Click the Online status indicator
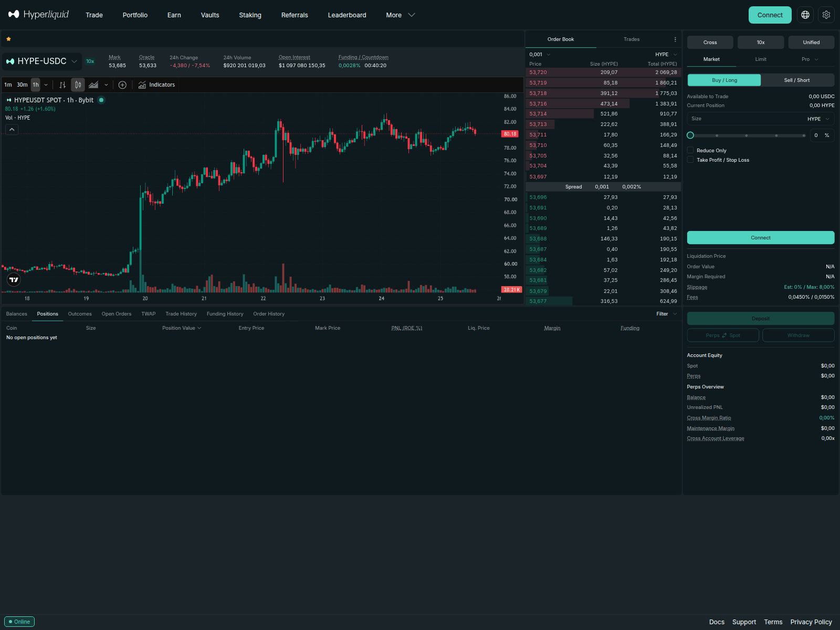This screenshot has width=840, height=630. [x=19, y=622]
